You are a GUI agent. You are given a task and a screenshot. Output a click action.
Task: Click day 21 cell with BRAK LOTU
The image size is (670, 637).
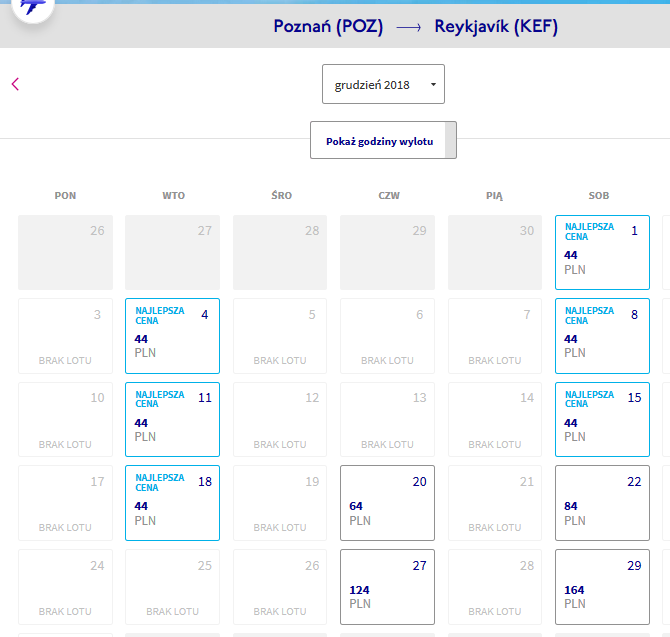[495, 503]
